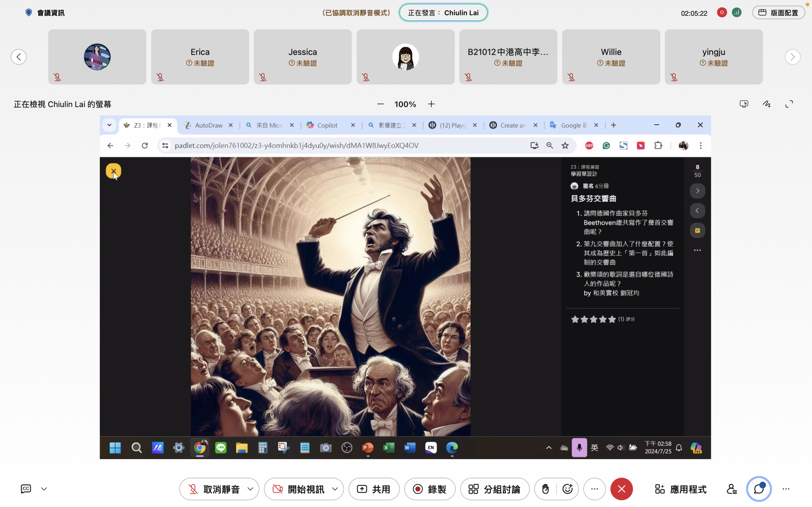
Task: Open the participants list icon
Action: [731, 489]
